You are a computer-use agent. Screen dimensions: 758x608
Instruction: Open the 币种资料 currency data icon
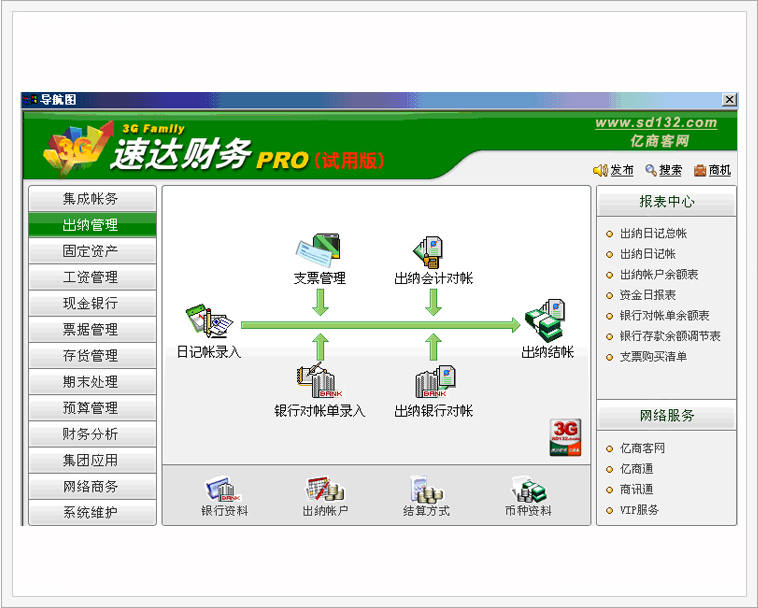tap(528, 489)
